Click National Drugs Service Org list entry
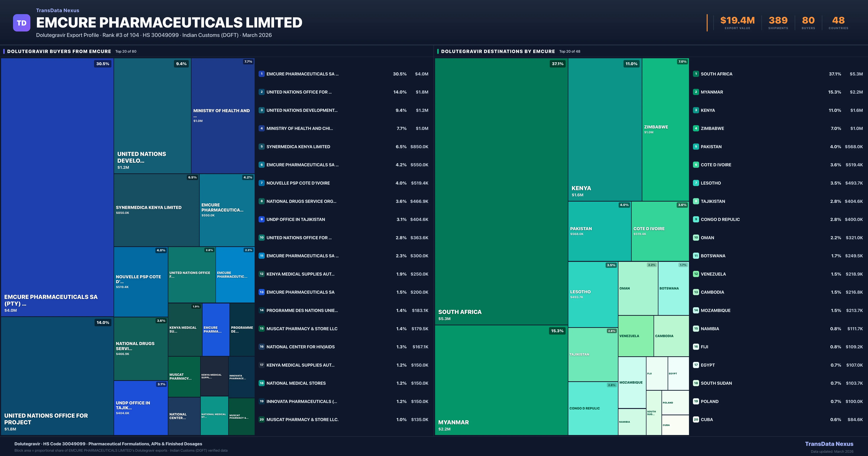Image resolution: width=868 pixels, height=456 pixels. coord(301,201)
